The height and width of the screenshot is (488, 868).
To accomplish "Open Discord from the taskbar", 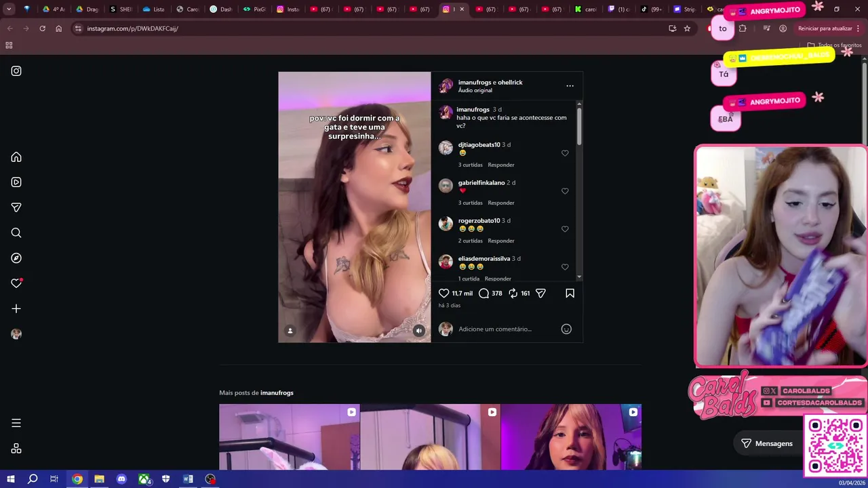I will pyautogui.click(x=121, y=479).
